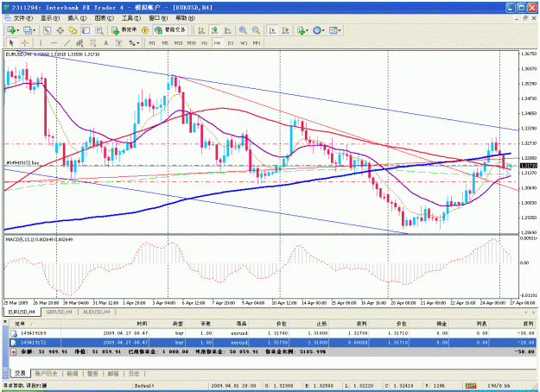Switch chart to Bar Chart mode
Image resolution: width=540 pixels, height=392 pixels.
(201, 30)
